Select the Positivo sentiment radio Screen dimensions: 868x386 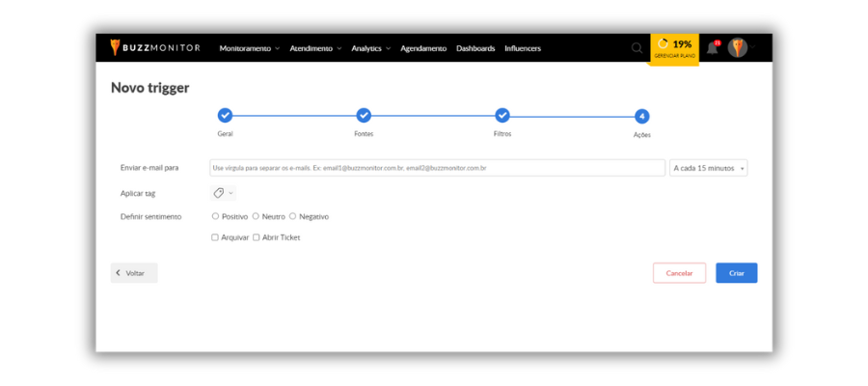tap(215, 216)
